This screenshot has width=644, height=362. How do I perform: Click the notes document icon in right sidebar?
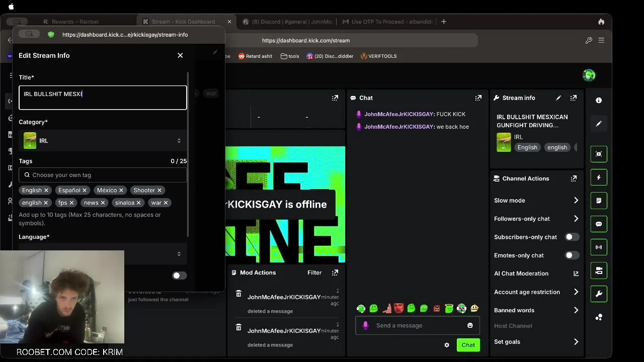[599, 201]
